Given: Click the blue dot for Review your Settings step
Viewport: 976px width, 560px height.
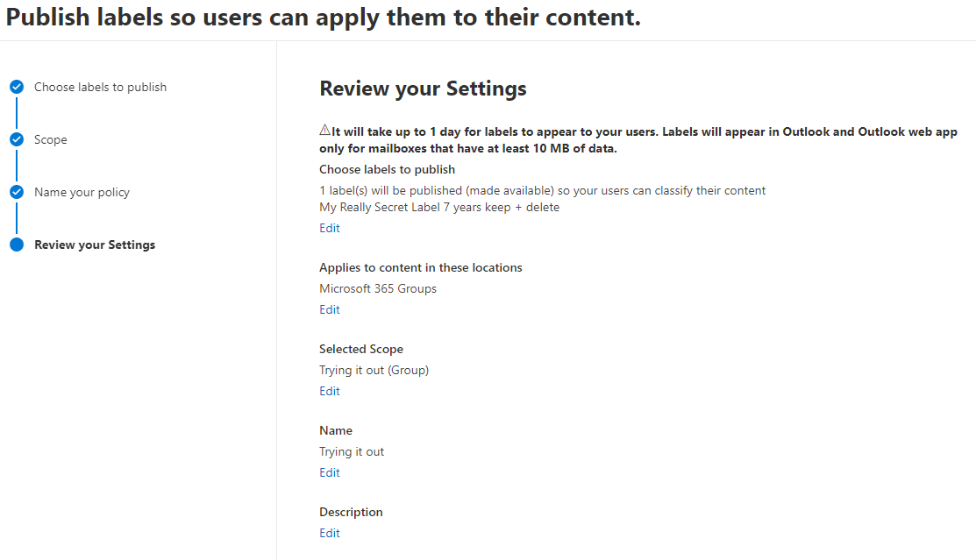Looking at the screenshot, I should point(17,245).
